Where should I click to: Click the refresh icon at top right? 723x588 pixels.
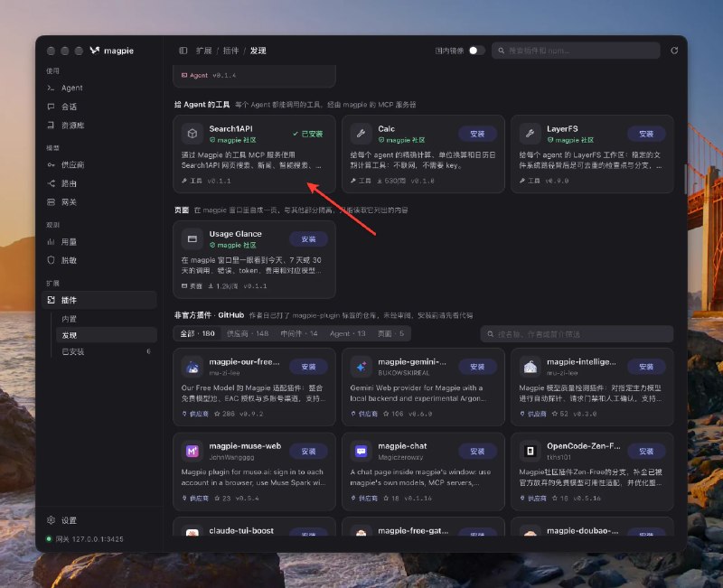point(674,51)
